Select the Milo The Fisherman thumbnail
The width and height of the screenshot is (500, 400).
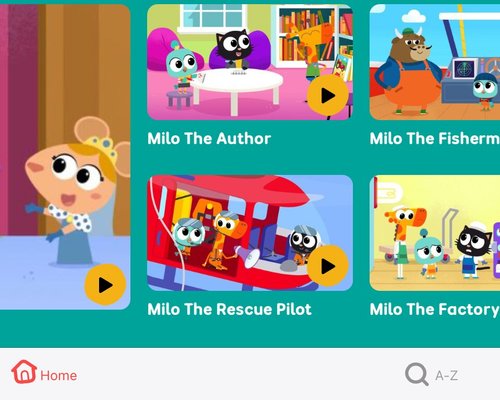[x=435, y=62]
